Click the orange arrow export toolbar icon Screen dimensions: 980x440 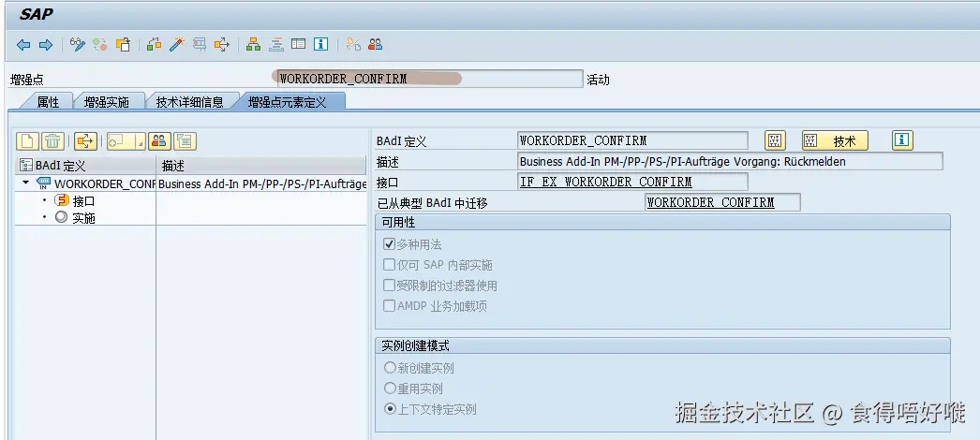coord(222,45)
